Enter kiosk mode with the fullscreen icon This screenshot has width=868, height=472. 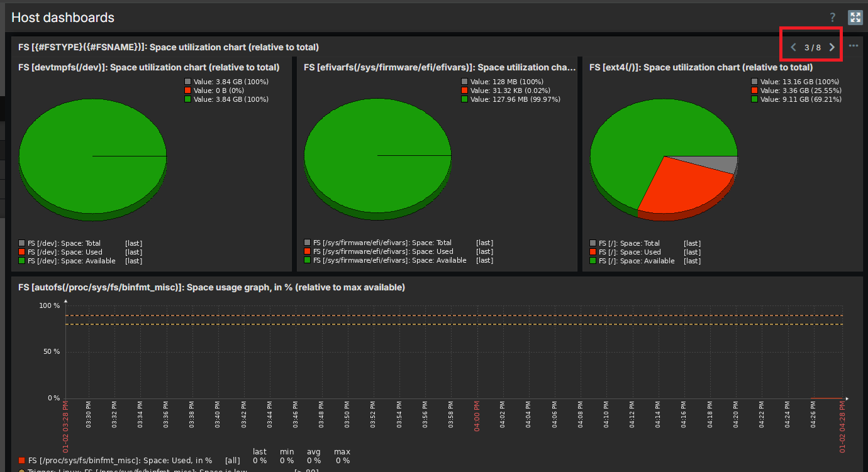pos(855,18)
